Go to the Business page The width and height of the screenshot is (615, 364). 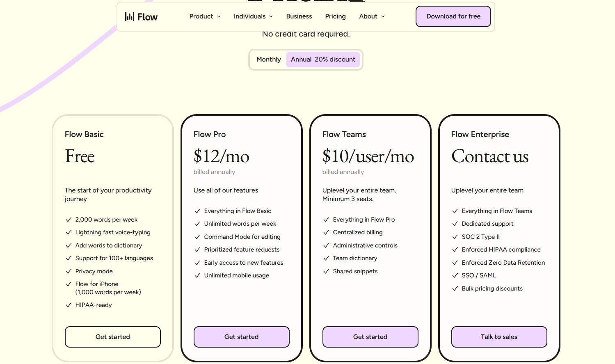click(299, 16)
